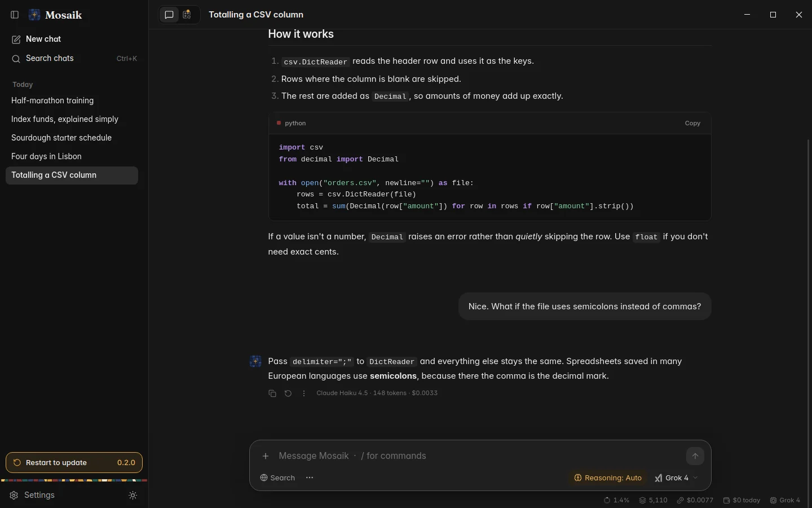The width and height of the screenshot is (812, 508).
Task: Open the composer extra options ellipsis
Action: coord(310,478)
